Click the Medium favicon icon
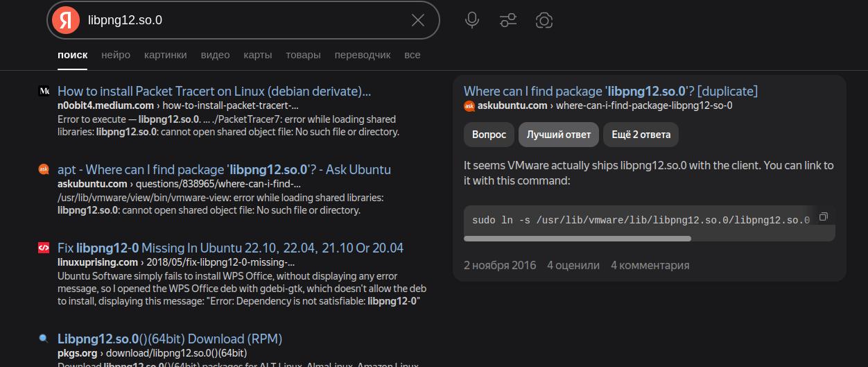The width and height of the screenshot is (868, 367). tap(44, 91)
